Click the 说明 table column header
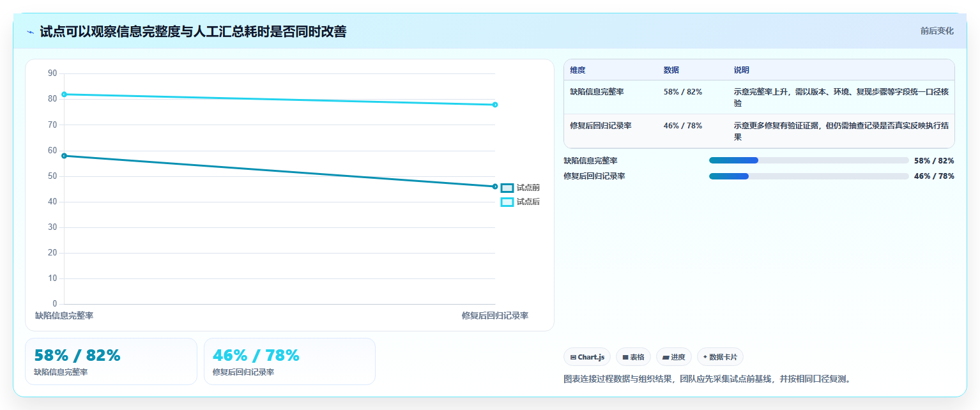The height and width of the screenshot is (410, 980). [742, 70]
